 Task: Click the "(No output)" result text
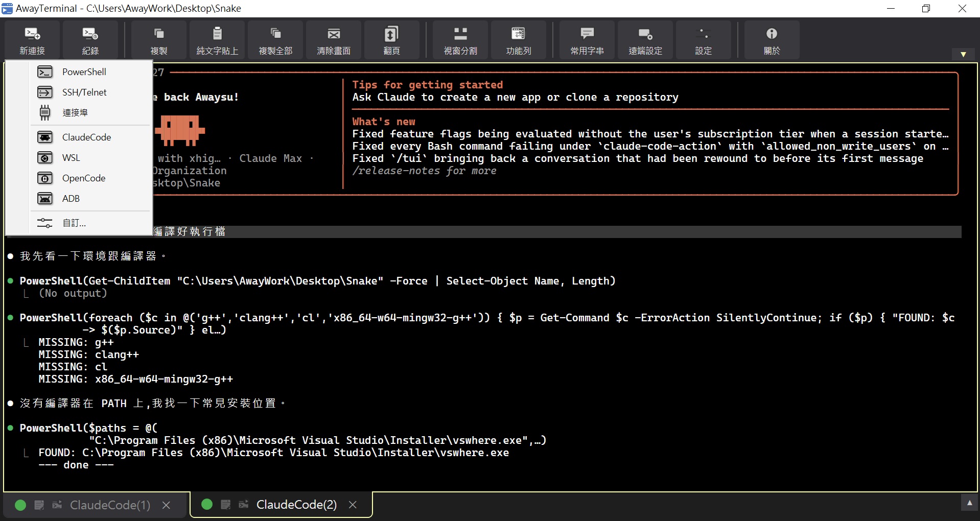pos(73,293)
